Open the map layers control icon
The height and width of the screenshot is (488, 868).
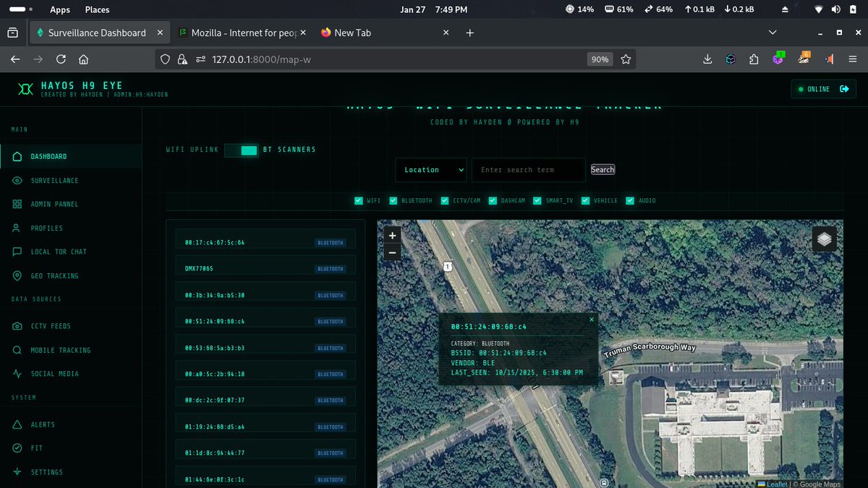coord(825,239)
